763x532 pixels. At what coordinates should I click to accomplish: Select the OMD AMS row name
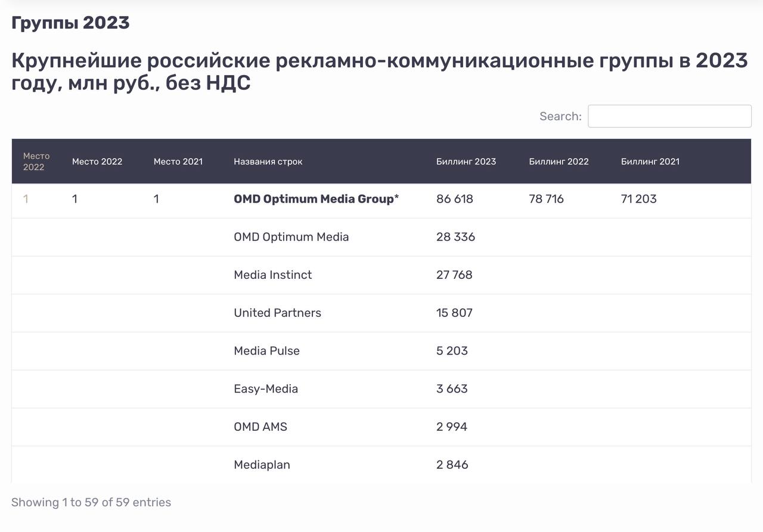click(x=260, y=427)
